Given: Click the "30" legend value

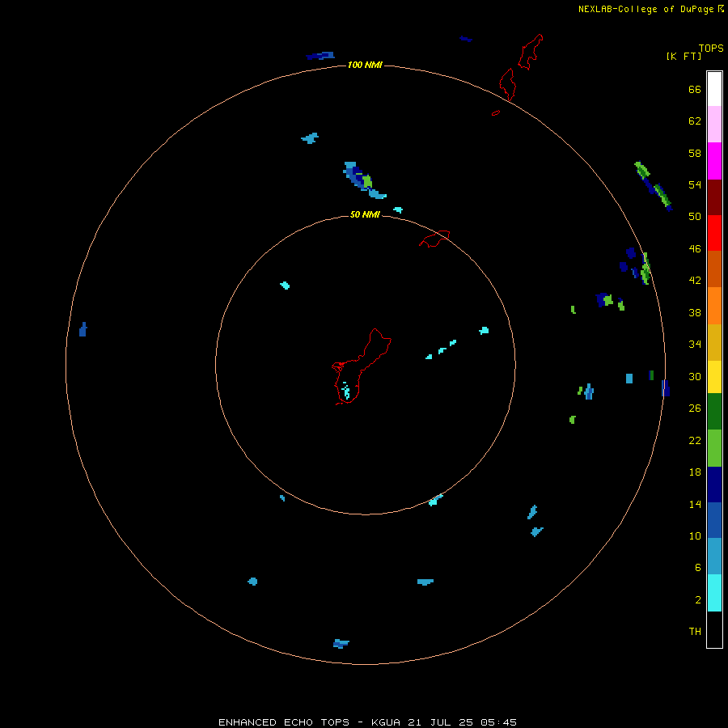Looking at the screenshot, I should [695, 376].
